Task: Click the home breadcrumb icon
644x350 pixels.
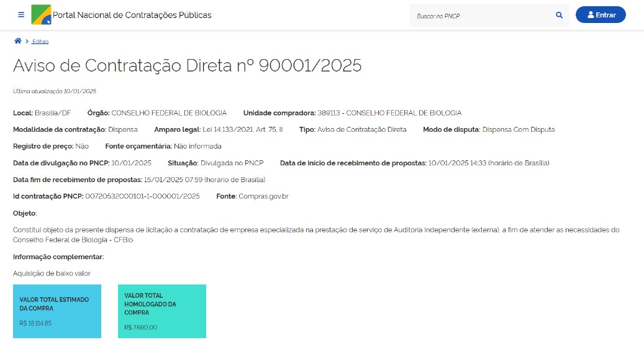Action: point(17,41)
